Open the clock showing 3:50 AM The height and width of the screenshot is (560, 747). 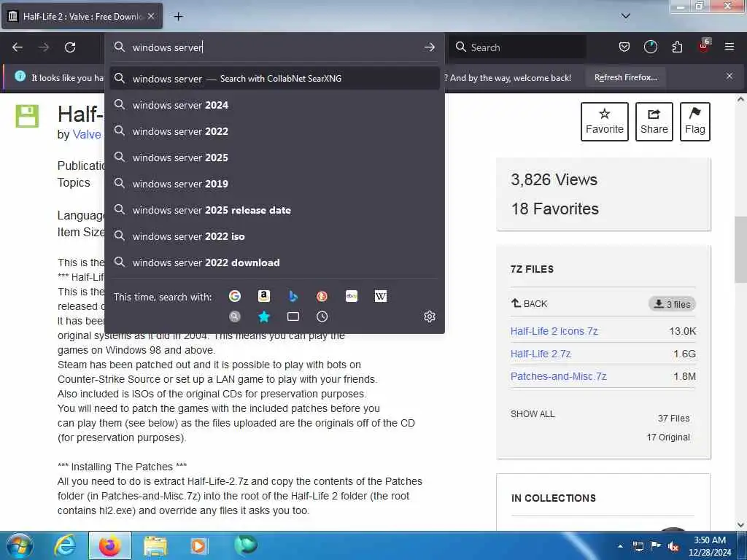point(709,545)
